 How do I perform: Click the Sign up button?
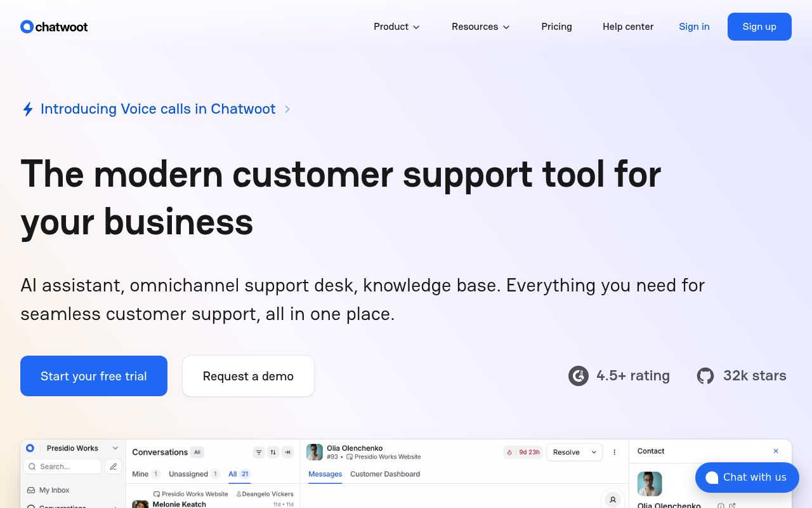click(759, 27)
